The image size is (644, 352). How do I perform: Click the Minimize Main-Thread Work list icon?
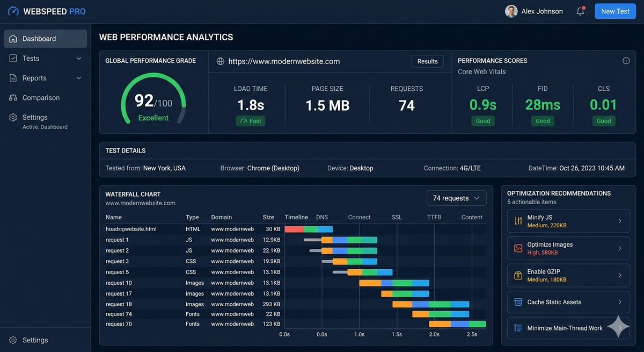tap(518, 328)
